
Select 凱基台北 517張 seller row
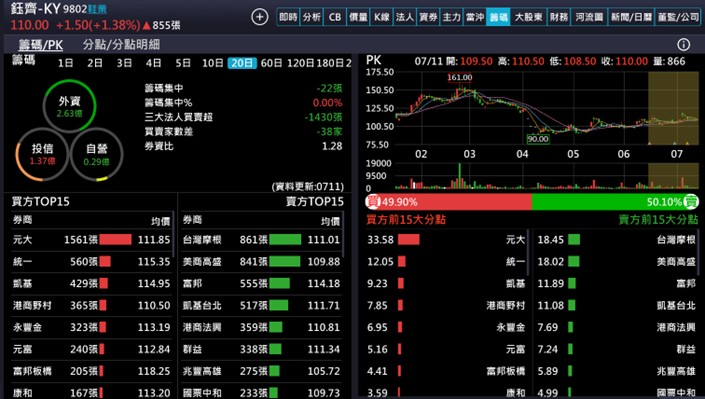point(262,305)
